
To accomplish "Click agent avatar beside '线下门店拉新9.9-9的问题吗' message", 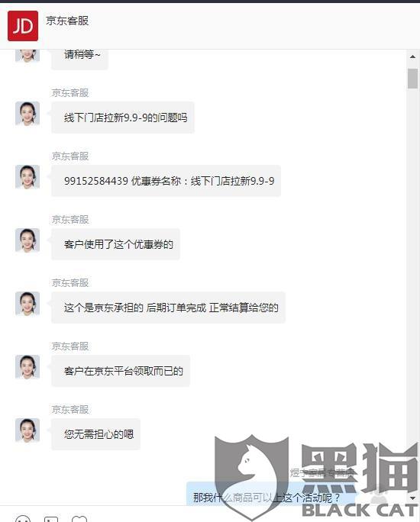I will [27, 114].
